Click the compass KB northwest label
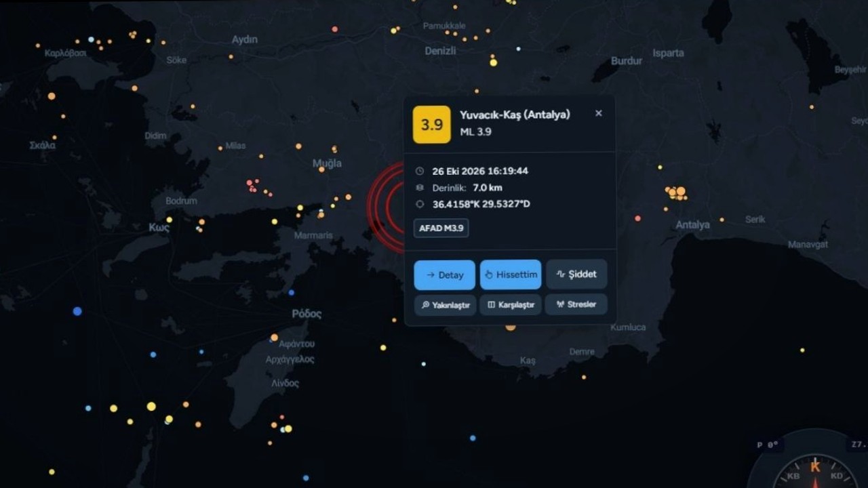The image size is (868, 488). tap(793, 476)
